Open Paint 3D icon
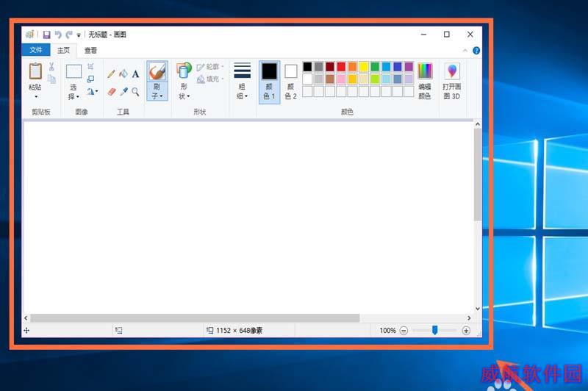This screenshot has width=588, height=391. tap(452, 71)
